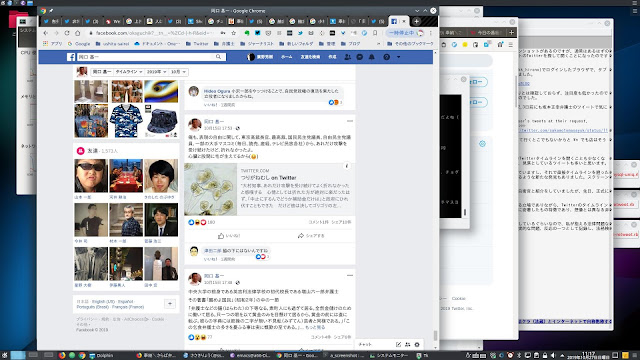Open その他のブックマーク folder
Screen dimensions: 640x360
coord(410,43)
